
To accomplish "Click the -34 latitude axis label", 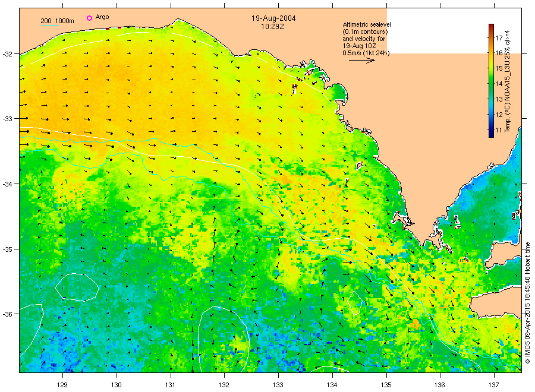I will (x=7, y=184).
